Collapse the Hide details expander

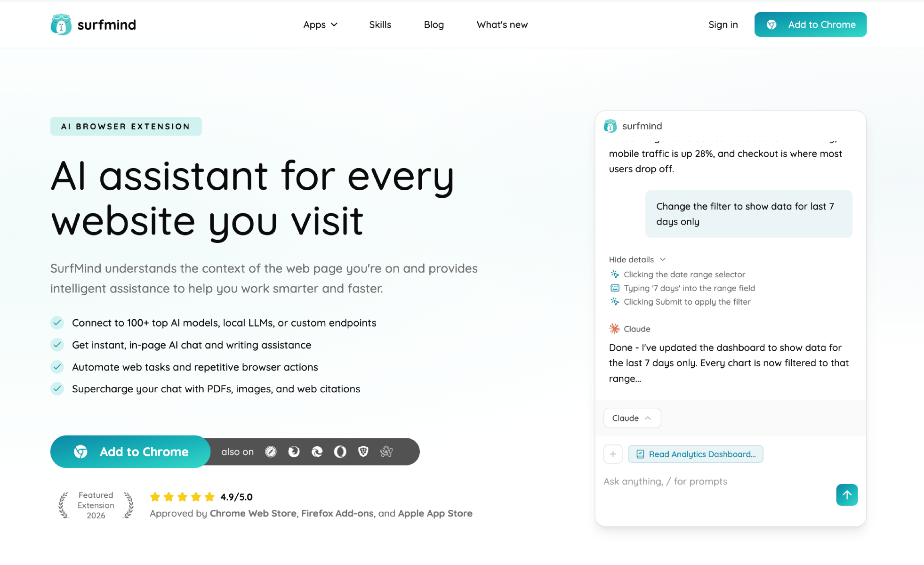tap(637, 259)
